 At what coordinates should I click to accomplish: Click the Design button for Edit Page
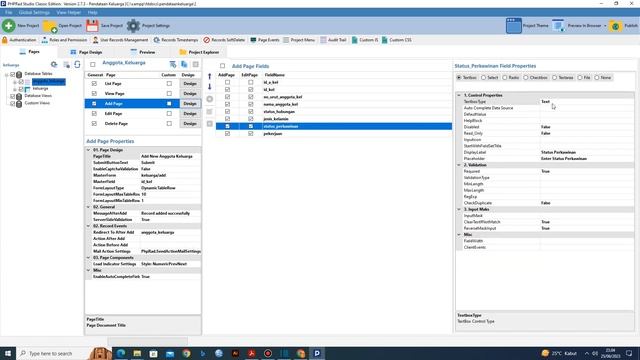[x=190, y=113]
